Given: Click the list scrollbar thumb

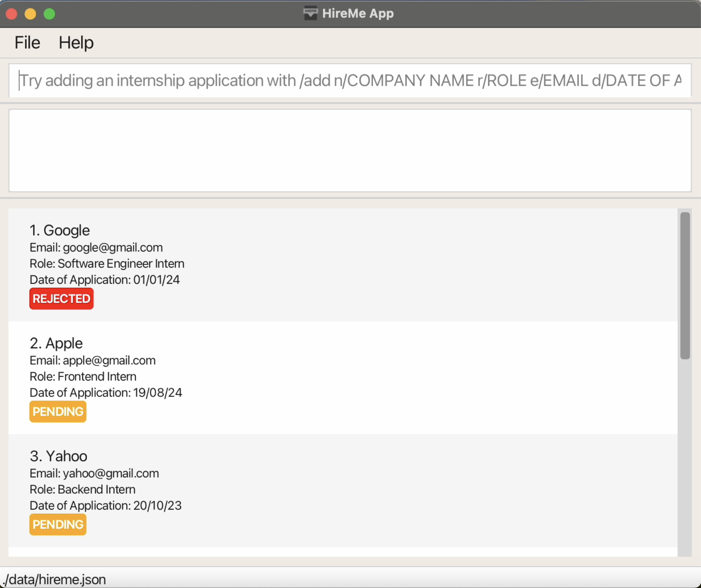Looking at the screenshot, I should (x=685, y=286).
